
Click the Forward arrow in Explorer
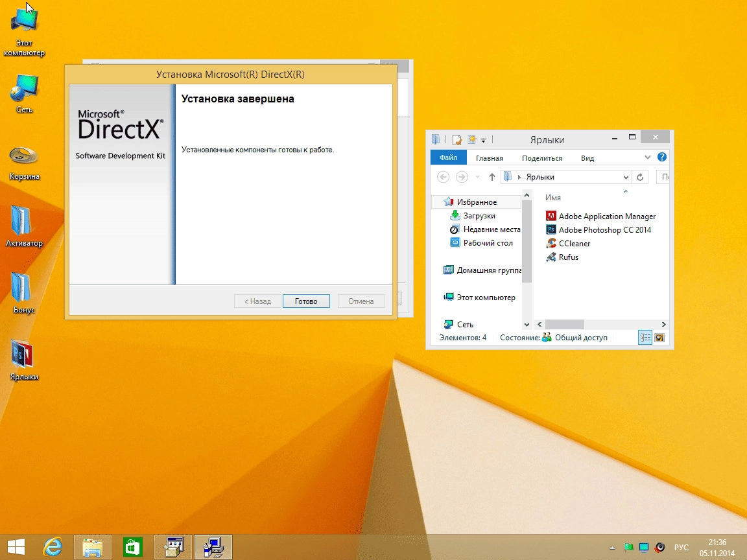462,177
